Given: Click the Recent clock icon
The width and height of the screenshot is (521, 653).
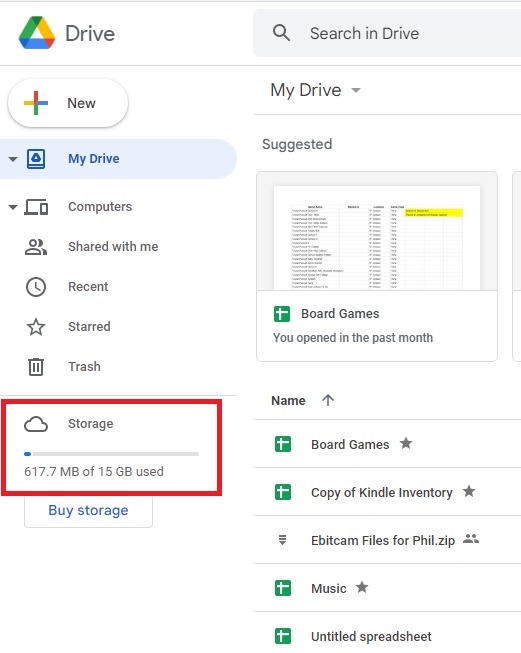Looking at the screenshot, I should (36, 287).
